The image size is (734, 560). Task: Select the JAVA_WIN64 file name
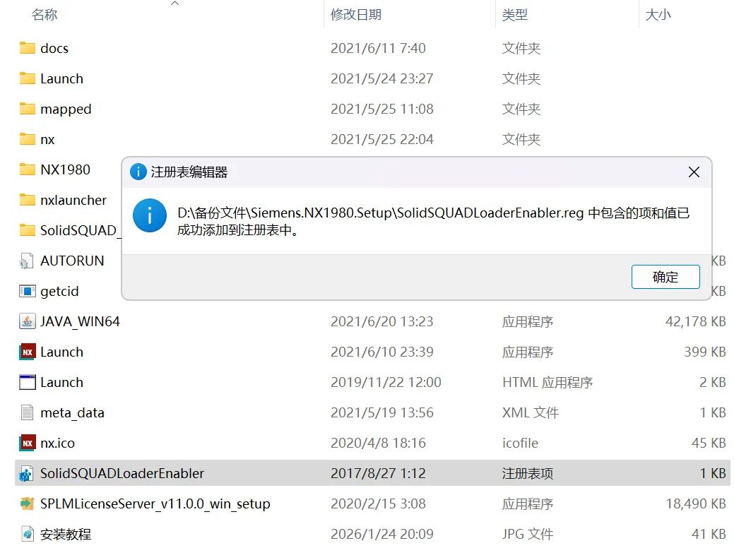point(80,322)
